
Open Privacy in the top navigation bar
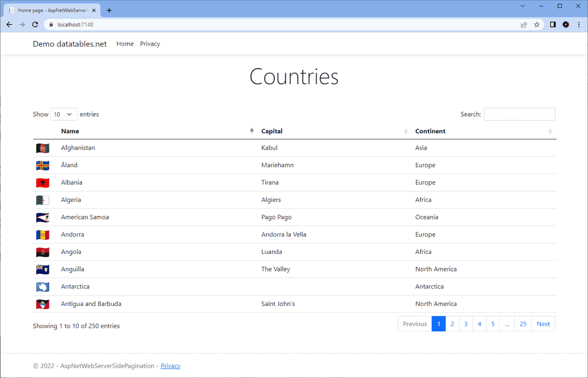(150, 44)
